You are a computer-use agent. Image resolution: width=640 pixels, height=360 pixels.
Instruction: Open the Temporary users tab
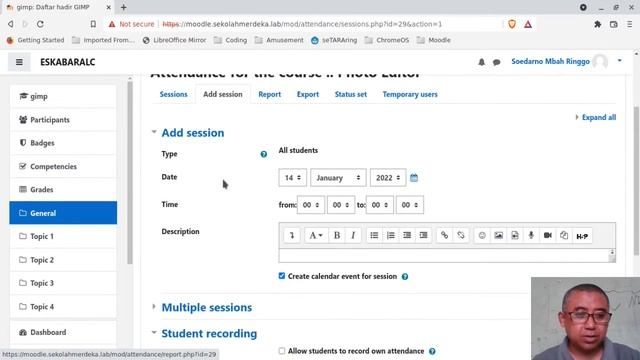[410, 94]
